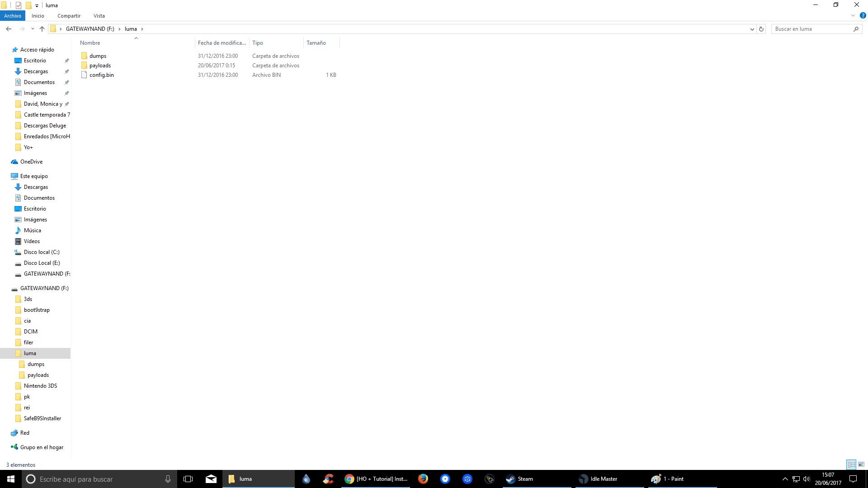The image size is (868, 488).
Task: Click GATEWAYNAND (F:) in breadcrumb path
Action: pos(90,29)
